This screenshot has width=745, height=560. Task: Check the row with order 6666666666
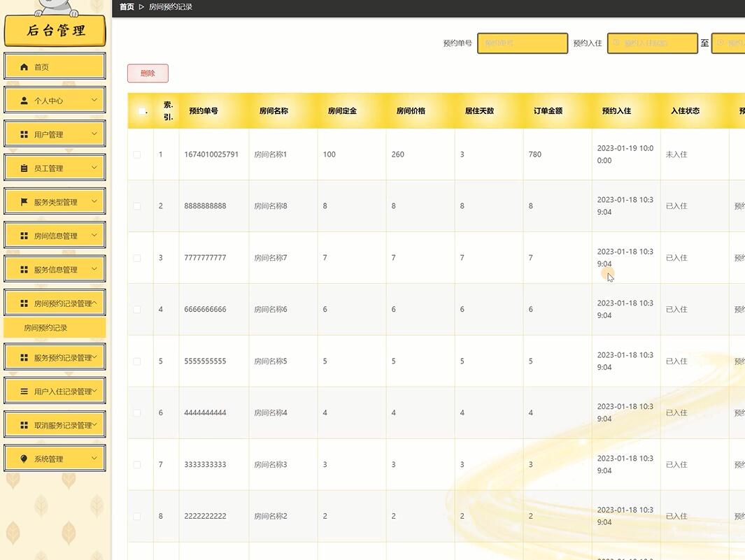137,310
